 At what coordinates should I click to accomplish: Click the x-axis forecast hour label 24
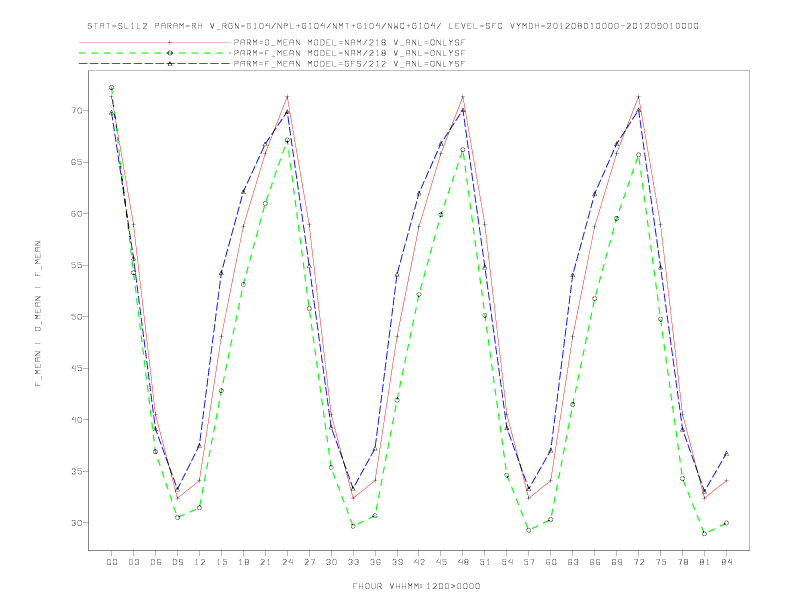pyautogui.click(x=287, y=562)
